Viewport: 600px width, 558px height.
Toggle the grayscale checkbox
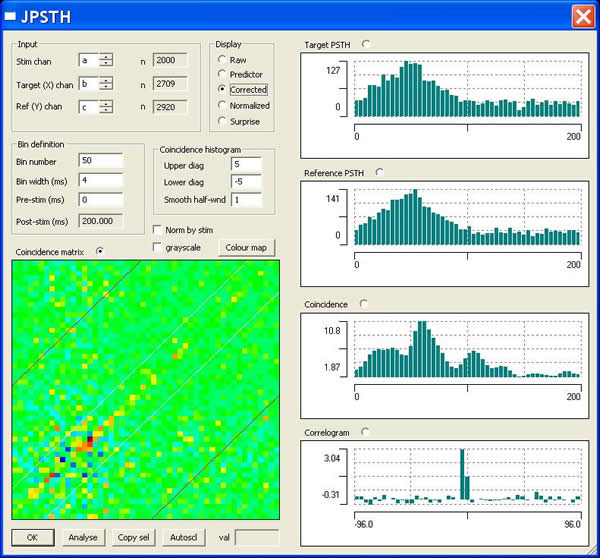point(157,246)
